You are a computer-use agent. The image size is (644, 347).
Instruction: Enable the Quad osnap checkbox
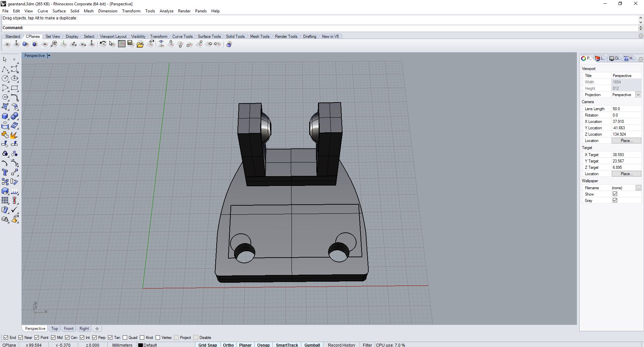(x=125, y=338)
